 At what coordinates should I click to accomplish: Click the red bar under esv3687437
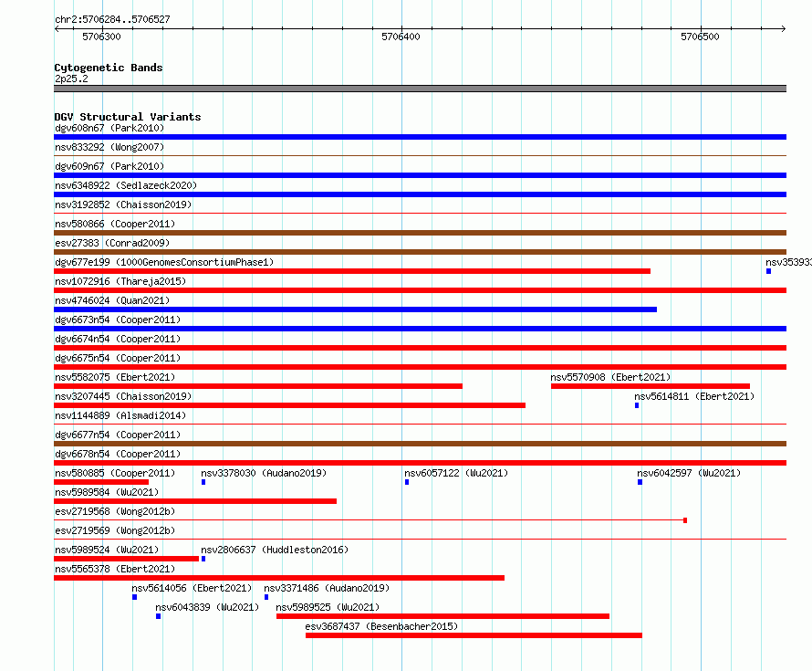(474, 635)
